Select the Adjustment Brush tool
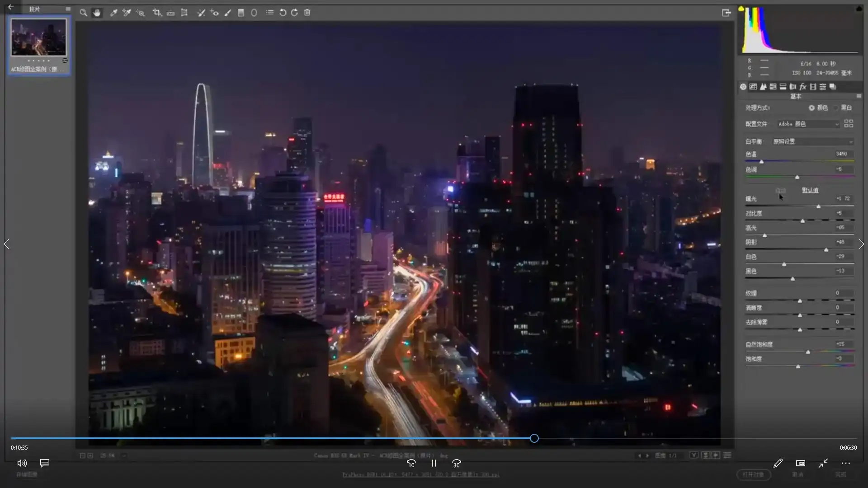The image size is (868, 488). (228, 13)
